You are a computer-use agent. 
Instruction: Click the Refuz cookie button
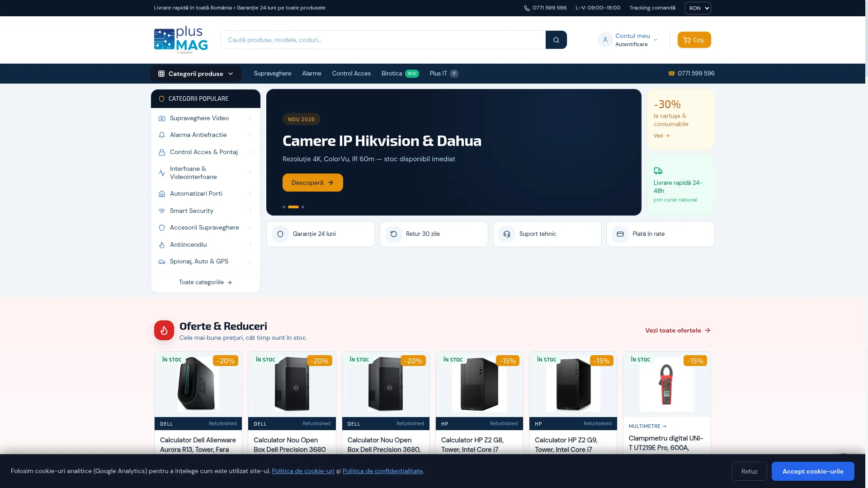[750, 471]
